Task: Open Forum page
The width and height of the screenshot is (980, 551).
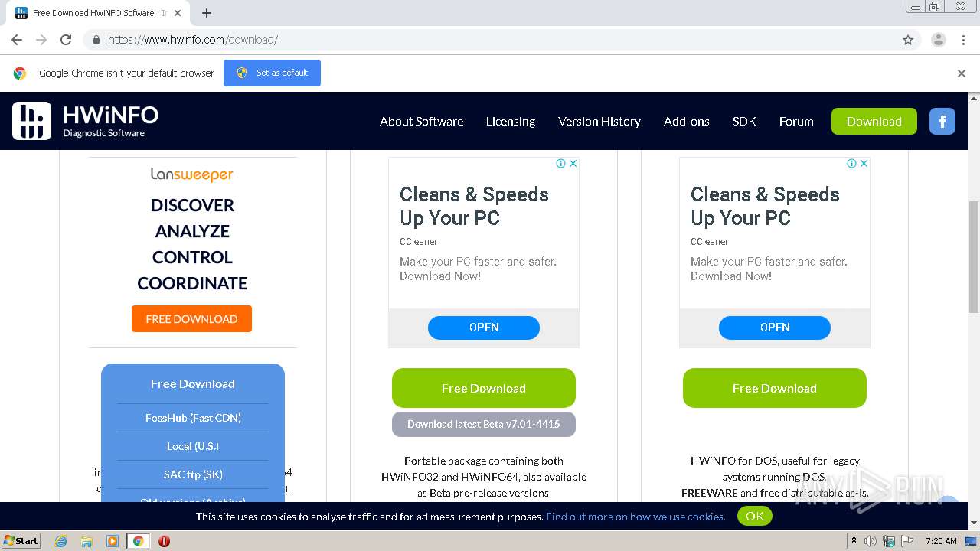Action: (x=796, y=121)
